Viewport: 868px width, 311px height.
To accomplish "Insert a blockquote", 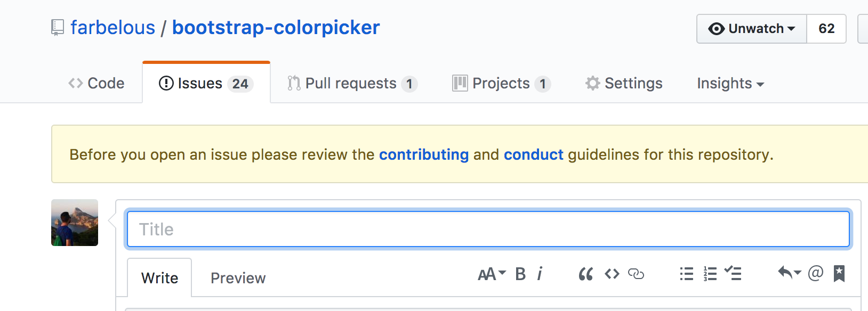I will 585,274.
